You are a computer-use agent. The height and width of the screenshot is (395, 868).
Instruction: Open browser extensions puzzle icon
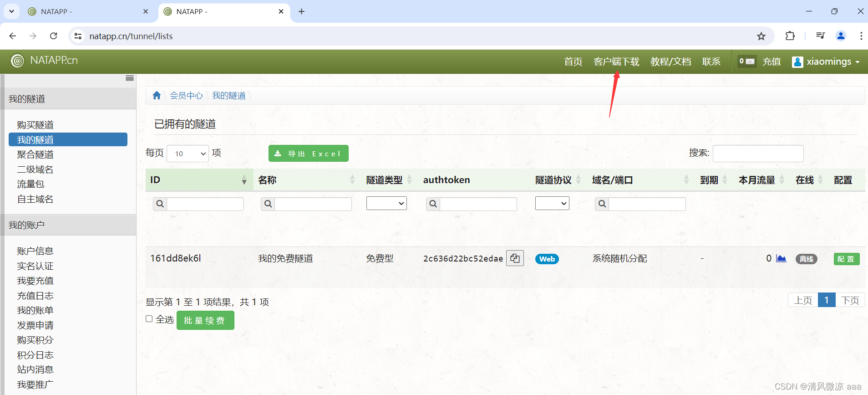tap(790, 36)
